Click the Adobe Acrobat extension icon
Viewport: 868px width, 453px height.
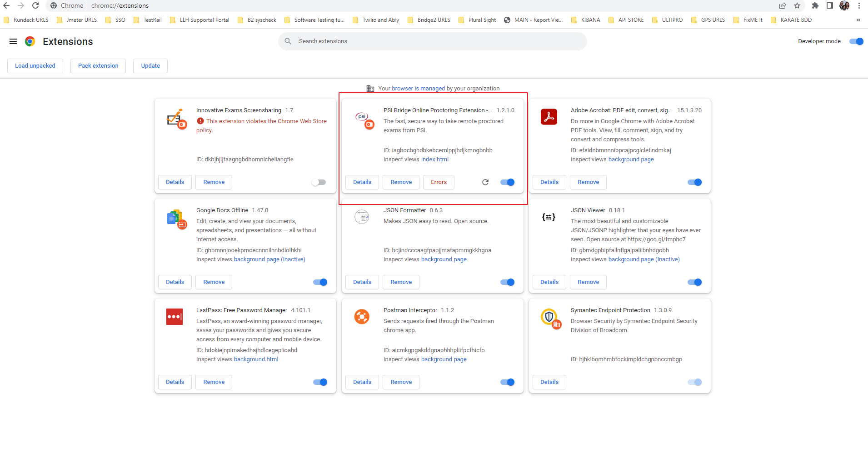[x=549, y=117]
